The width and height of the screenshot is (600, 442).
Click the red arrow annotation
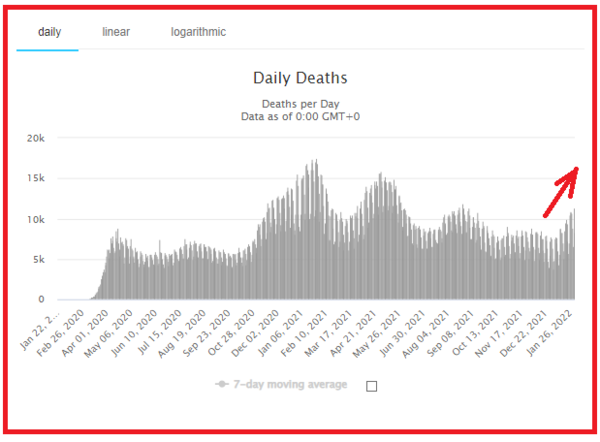coord(560,190)
